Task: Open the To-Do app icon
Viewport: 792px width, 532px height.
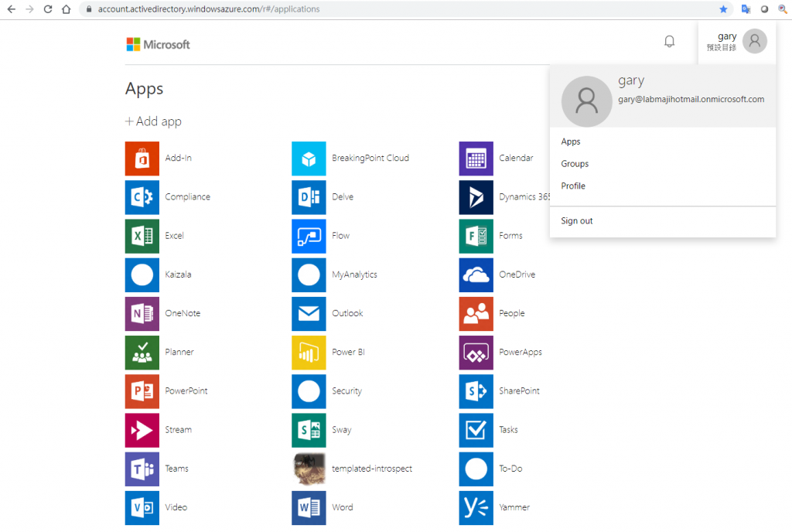Action: tap(476, 469)
